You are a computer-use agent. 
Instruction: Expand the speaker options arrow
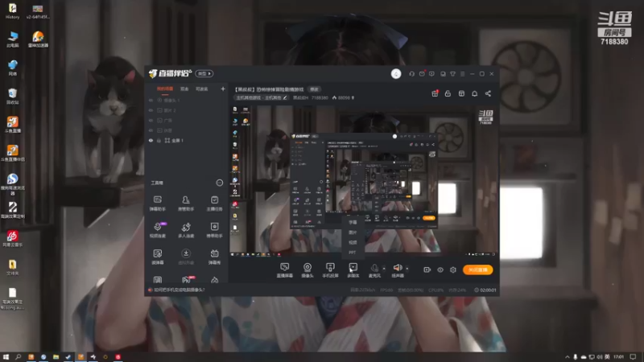click(x=407, y=269)
